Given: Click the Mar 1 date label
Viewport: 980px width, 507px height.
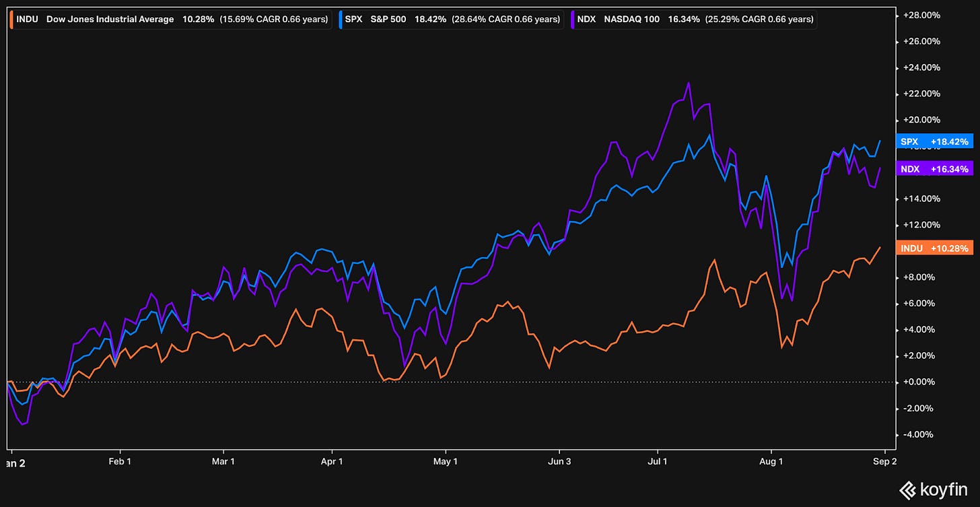Looking at the screenshot, I should coord(223,462).
